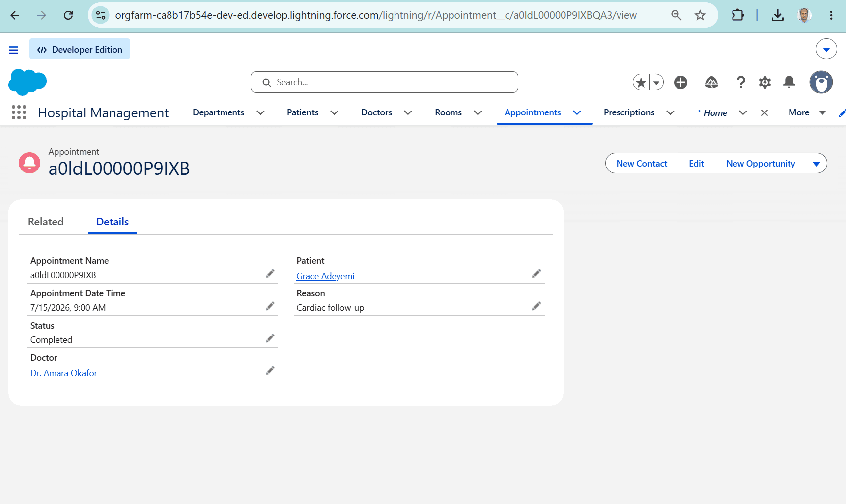Viewport: 846px width, 504px height.
Task: Click the New Opportunity button
Action: 761,164
